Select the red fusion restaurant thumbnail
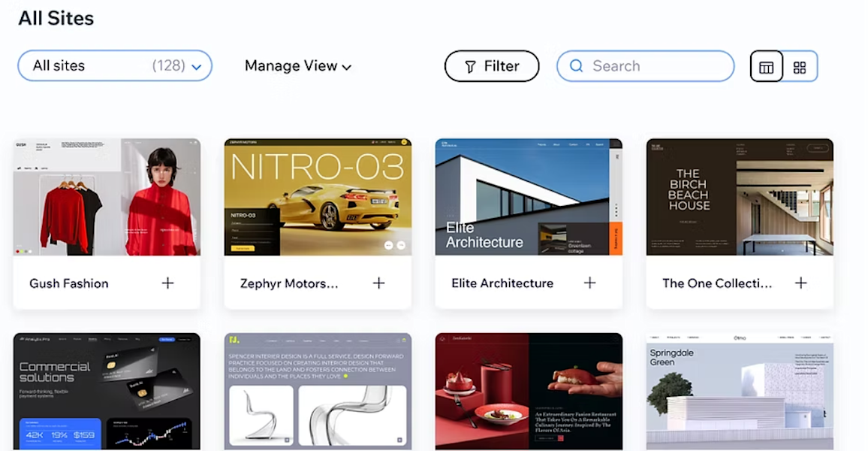Screen dimensions: 868x451 [x=529, y=391]
